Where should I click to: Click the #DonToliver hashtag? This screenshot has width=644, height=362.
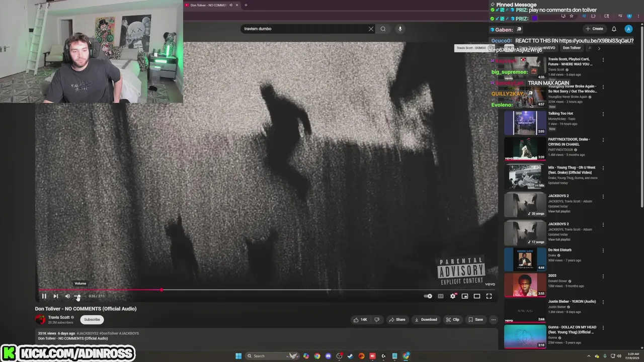(109, 333)
